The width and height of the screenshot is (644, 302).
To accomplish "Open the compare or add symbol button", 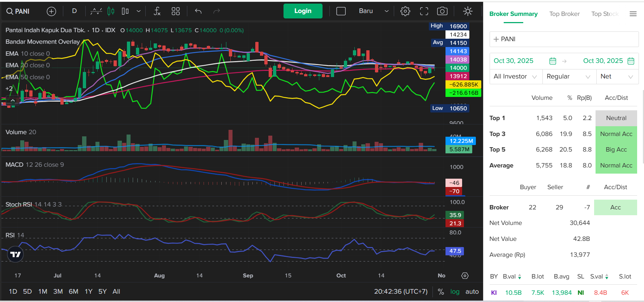I will tap(51, 12).
